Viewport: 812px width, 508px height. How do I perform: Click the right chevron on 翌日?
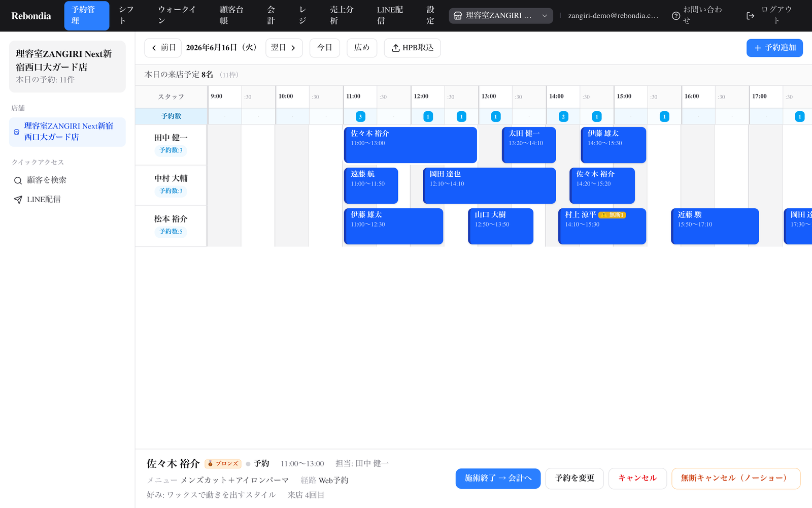tap(293, 48)
